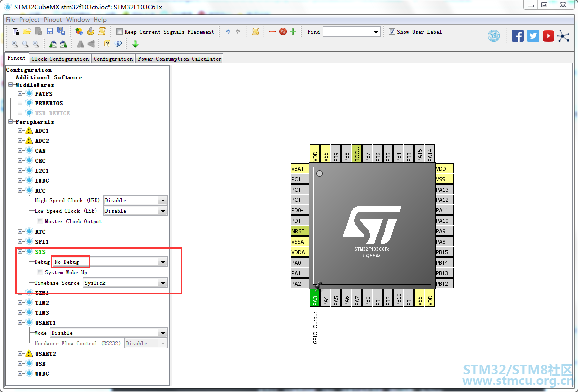Click the New Project toolbar icon

point(16,32)
